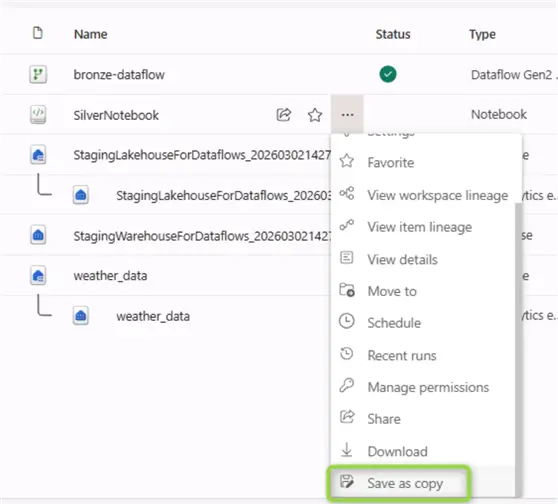Click the file icon column header
Viewport: 558px width, 504px height.
click(x=38, y=33)
